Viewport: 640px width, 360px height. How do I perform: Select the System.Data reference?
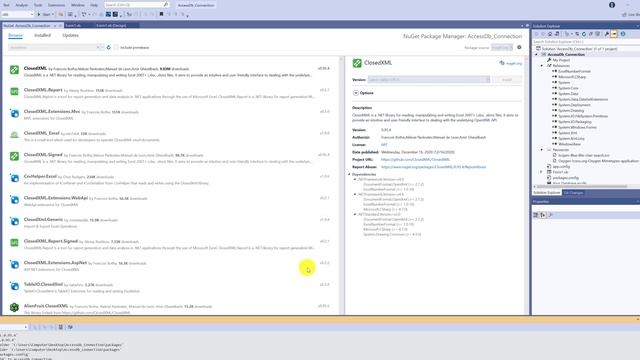point(568,94)
